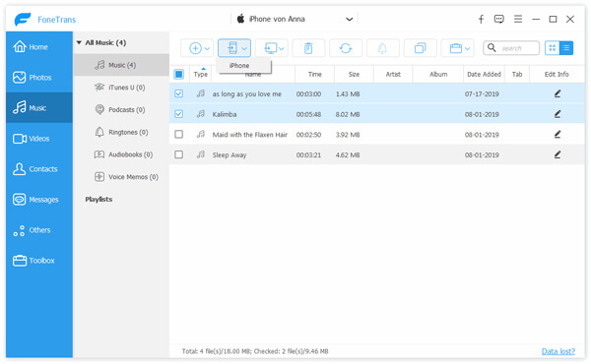The image size is (591, 364).
Task: Edit info pencil for Kalimba
Action: pos(558,114)
